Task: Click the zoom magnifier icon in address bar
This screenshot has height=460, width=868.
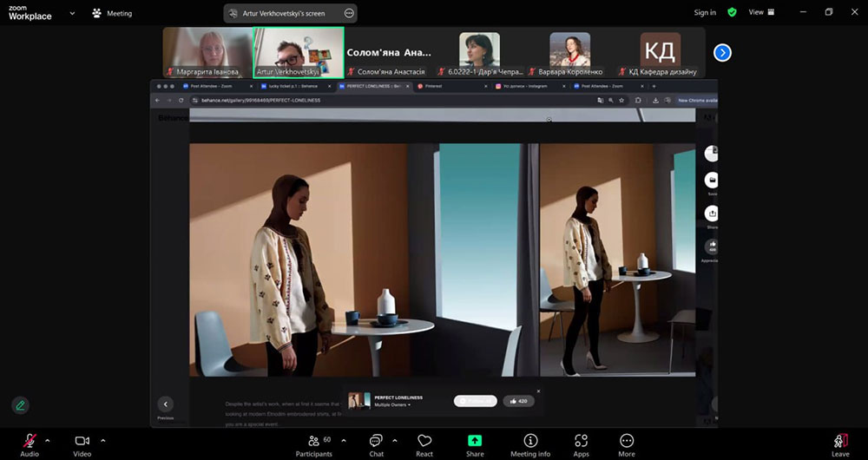Action: click(611, 100)
